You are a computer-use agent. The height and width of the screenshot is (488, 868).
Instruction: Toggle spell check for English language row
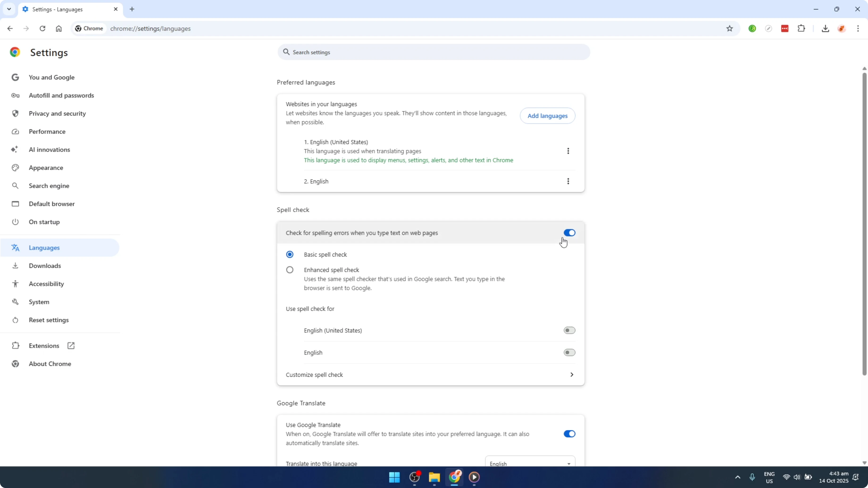569,353
